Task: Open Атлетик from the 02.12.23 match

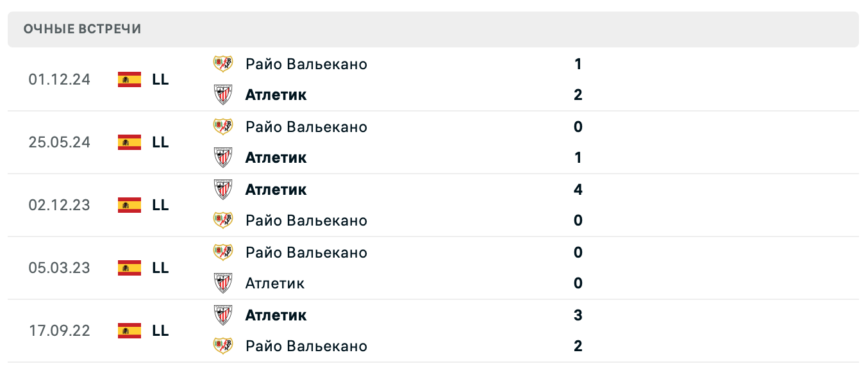Action: tap(275, 189)
